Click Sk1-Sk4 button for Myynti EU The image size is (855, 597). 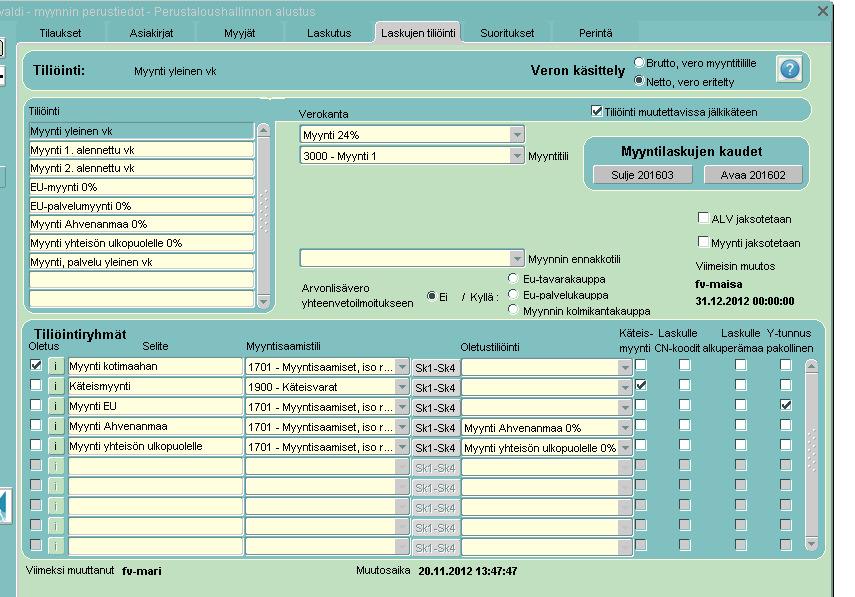tap(435, 408)
